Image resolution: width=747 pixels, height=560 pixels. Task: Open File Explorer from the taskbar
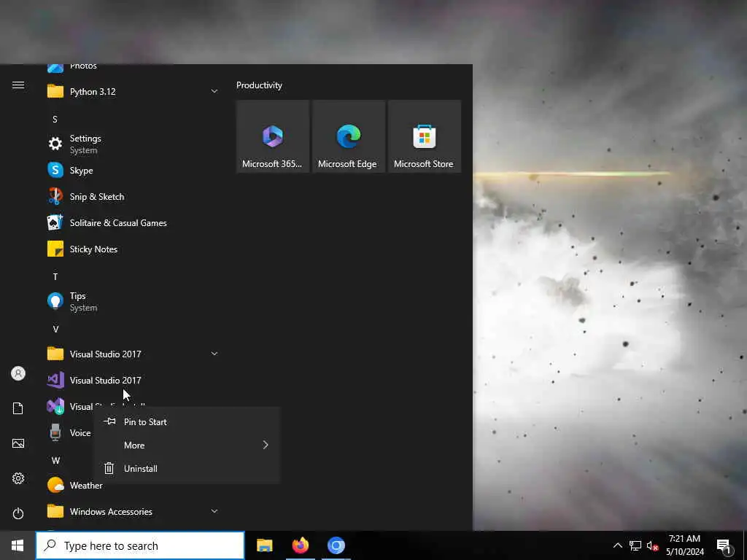[x=264, y=545]
